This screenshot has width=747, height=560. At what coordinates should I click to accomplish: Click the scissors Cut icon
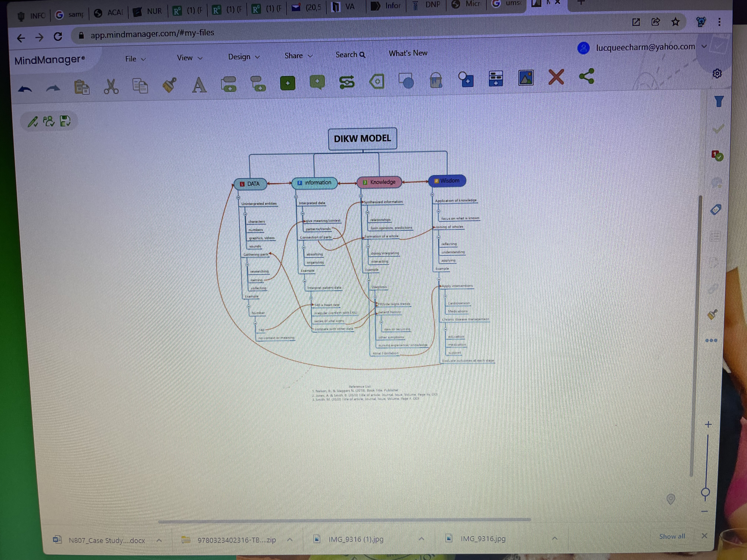111,87
